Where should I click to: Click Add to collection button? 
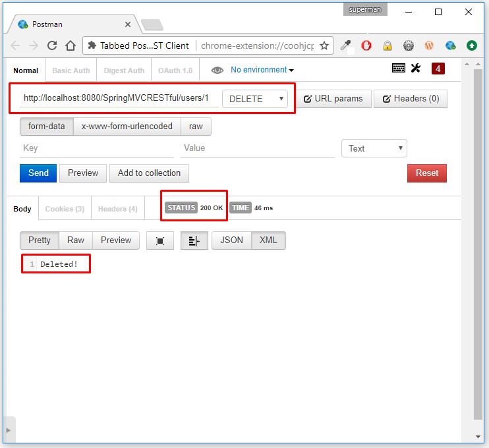click(149, 173)
